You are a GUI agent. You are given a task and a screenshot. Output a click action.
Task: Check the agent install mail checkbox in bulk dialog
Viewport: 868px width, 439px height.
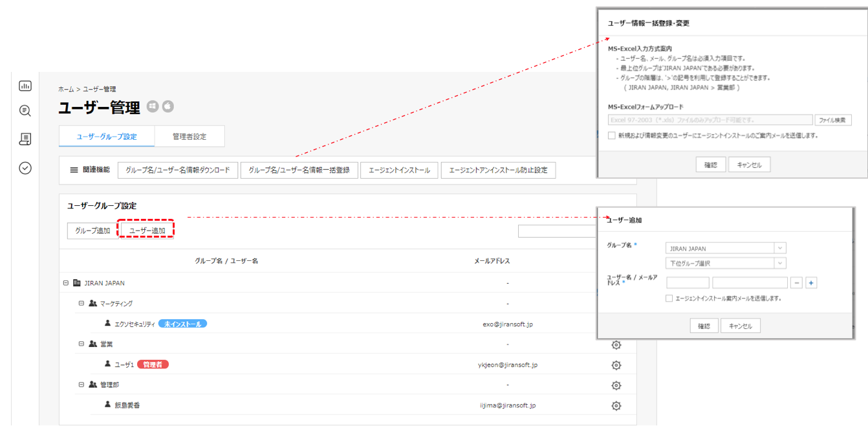[612, 135]
